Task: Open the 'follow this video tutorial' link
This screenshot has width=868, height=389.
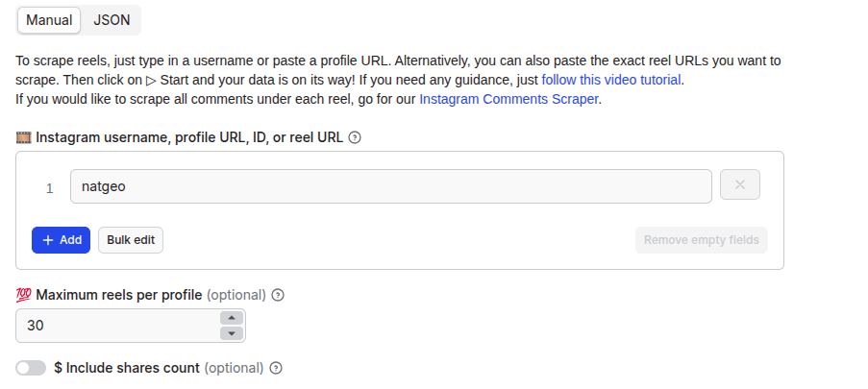Action: [x=611, y=80]
